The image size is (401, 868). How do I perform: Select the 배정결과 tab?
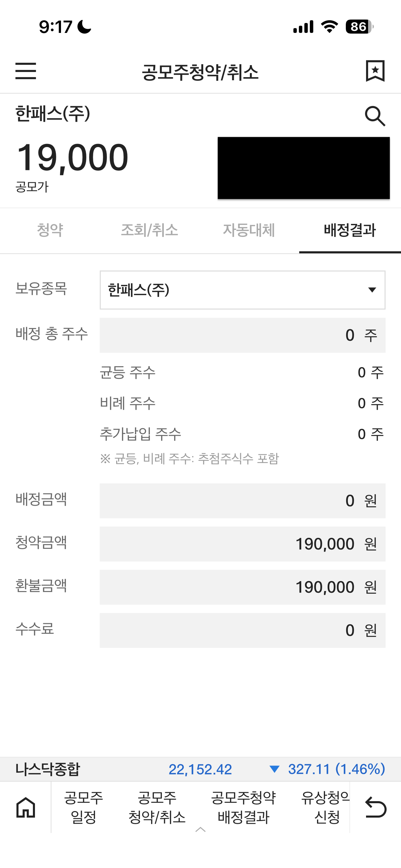pos(350,230)
